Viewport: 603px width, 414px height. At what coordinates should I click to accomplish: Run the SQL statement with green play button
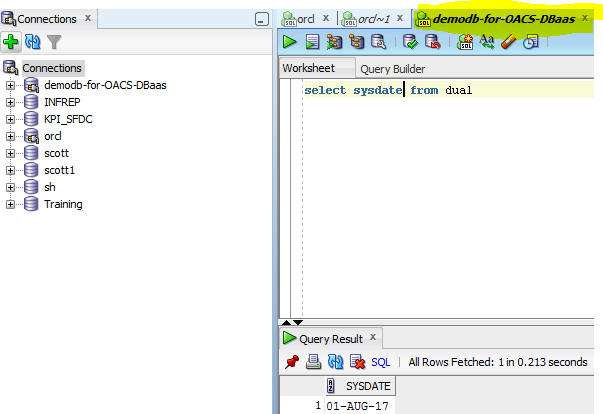tap(289, 42)
